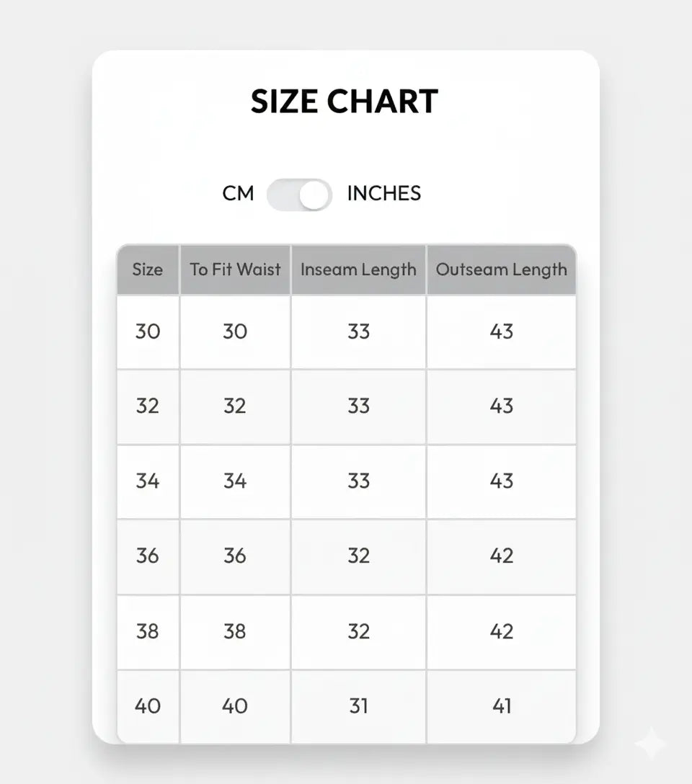Pick size 36 from the table
This screenshot has height=784, width=692.
[147, 556]
